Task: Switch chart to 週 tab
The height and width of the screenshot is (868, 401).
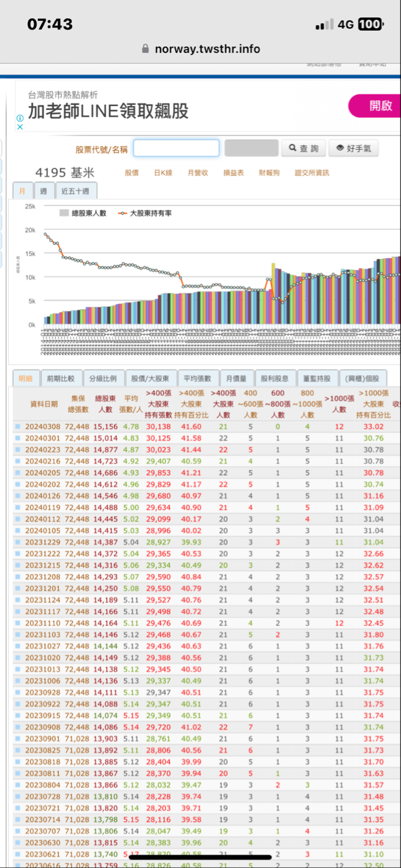Action: pyautogui.click(x=43, y=191)
